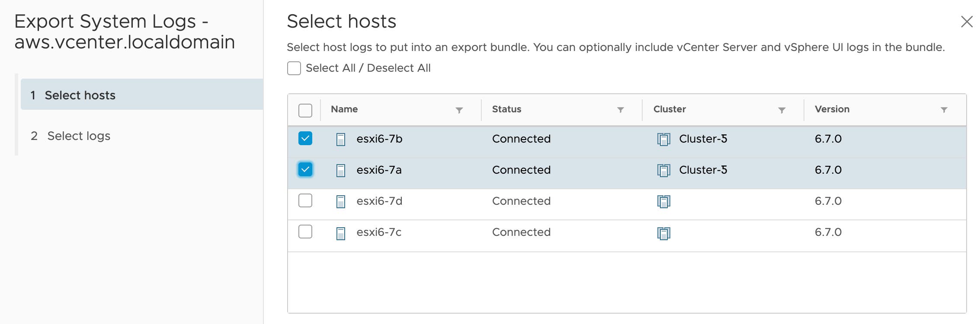Click Cluster-5 in the esxi6-7b row

pyautogui.click(x=703, y=139)
